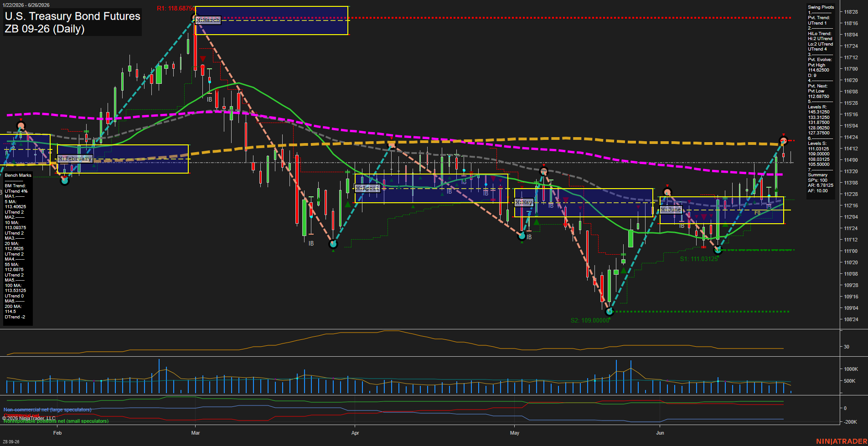Click the resistance level 145.31250 in Swing Pivots
The width and height of the screenshot is (868, 446).
(819, 112)
